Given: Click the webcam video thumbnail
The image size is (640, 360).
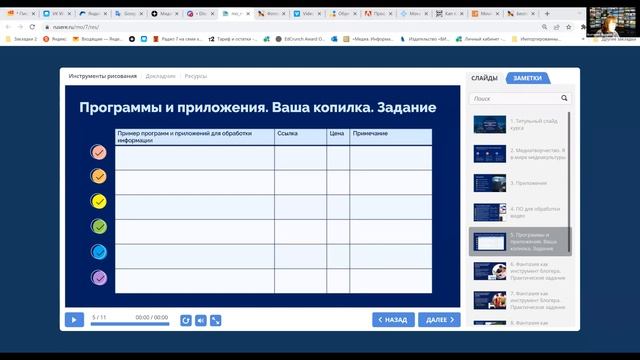Looking at the screenshot, I should (611, 22).
